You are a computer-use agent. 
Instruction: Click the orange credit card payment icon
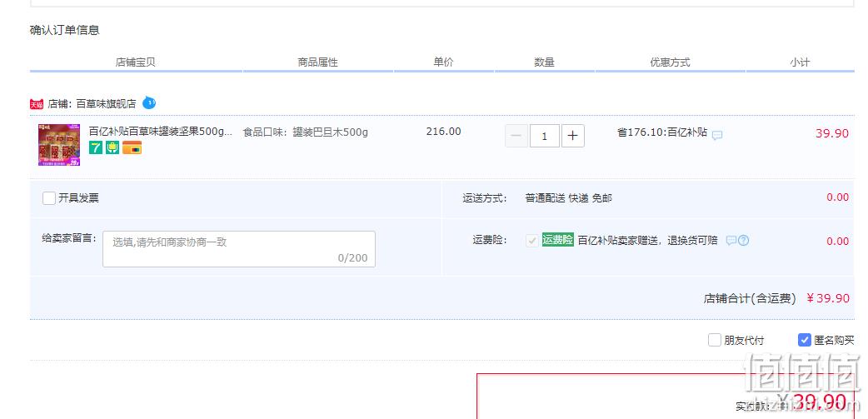pyautogui.click(x=132, y=147)
